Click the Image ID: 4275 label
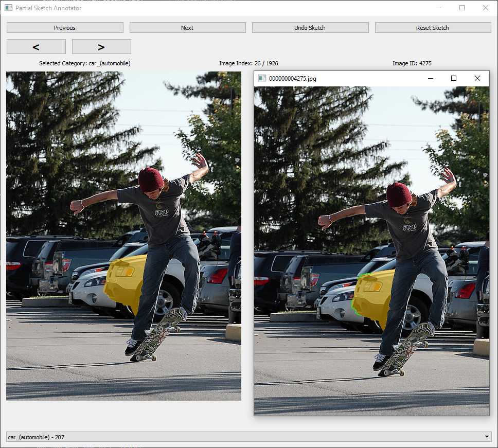 (x=412, y=63)
